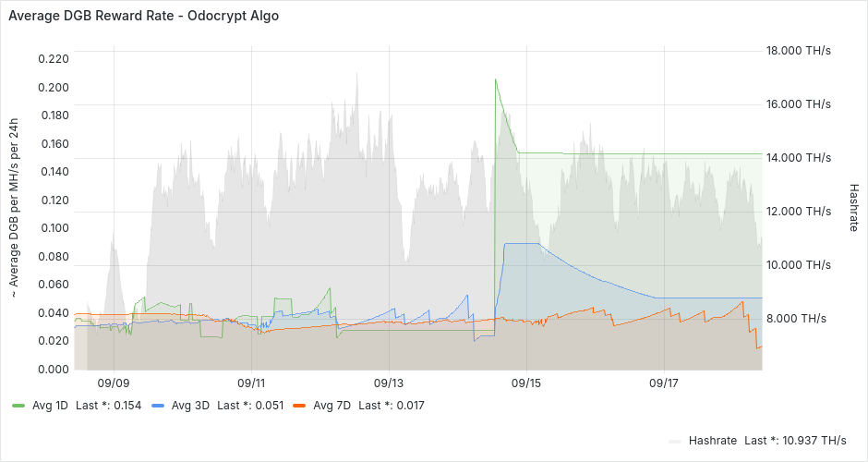Image resolution: width=868 pixels, height=462 pixels.
Task: Click the 10.000 TH/s right axis label
Action: (x=798, y=265)
